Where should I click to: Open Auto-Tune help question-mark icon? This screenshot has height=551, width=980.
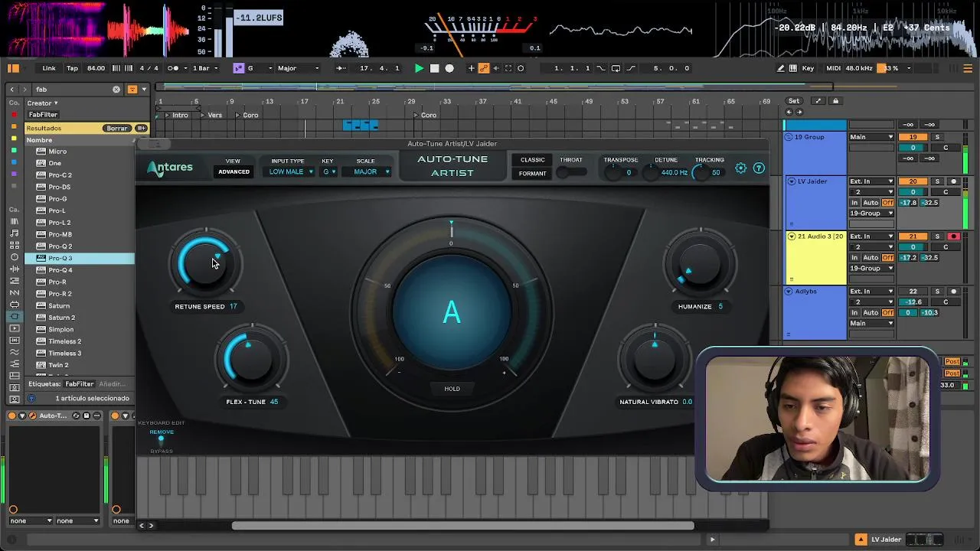(759, 168)
